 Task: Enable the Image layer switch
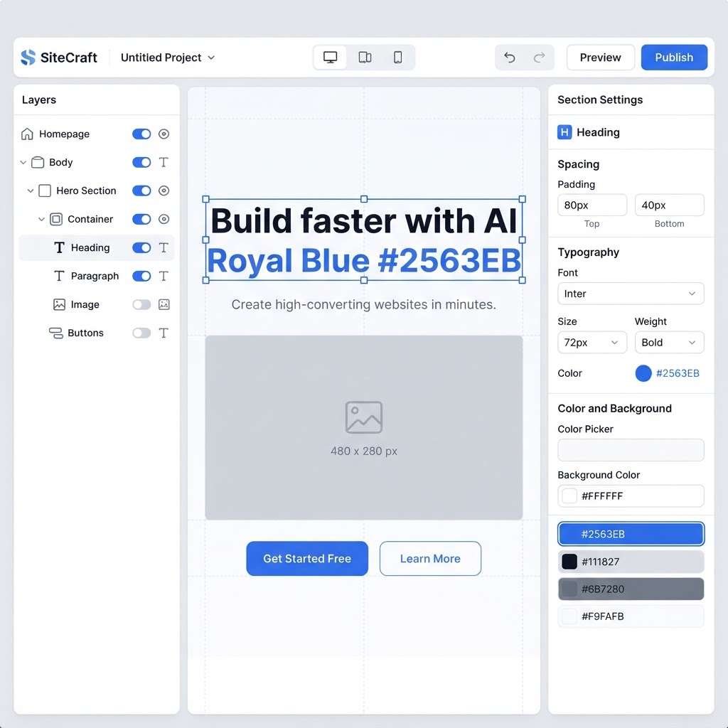pyautogui.click(x=141, y=304)
